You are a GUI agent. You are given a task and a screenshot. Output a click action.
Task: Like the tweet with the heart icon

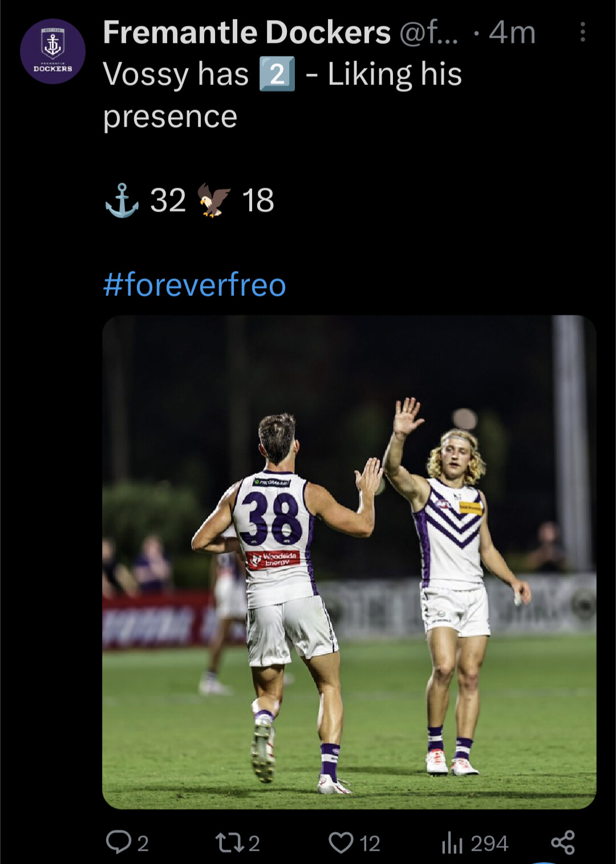(x=341, y=843)
